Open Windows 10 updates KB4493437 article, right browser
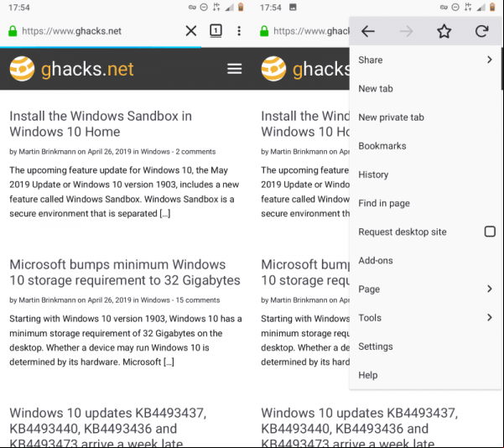The image size is (504, 448). coord(360,429)
